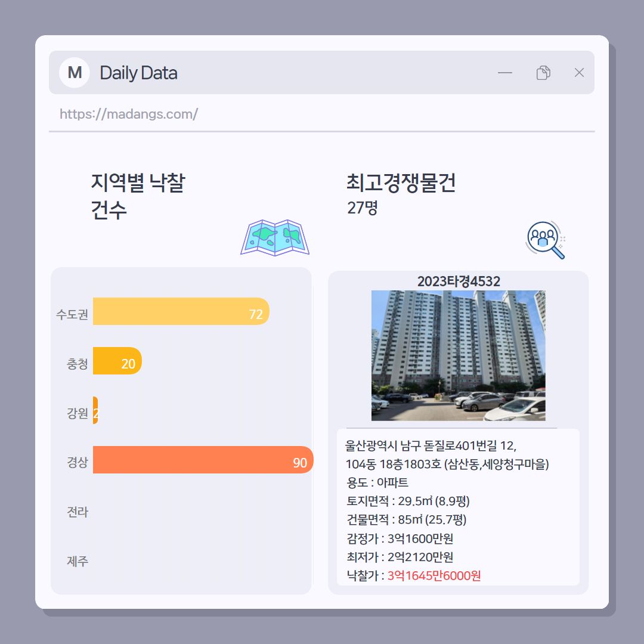Screen dimensions: 644x644
Task: Click the copy pages icon in header
Action: pyautogui.click(x=543, y=73)
